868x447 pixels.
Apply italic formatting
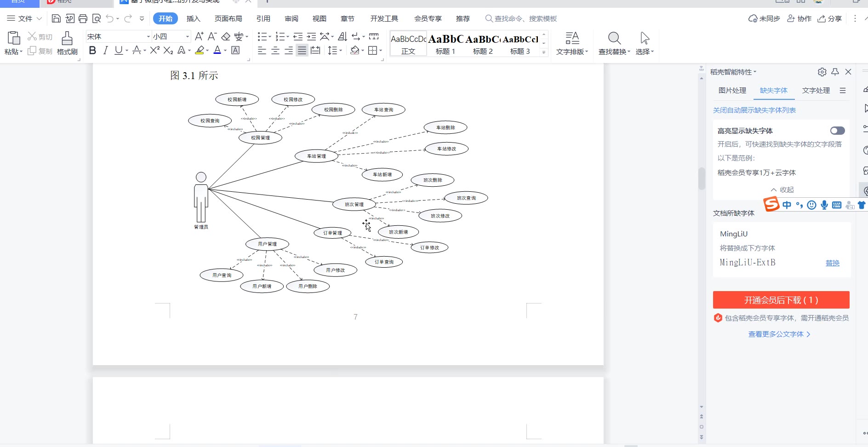[x=105, y=50]
